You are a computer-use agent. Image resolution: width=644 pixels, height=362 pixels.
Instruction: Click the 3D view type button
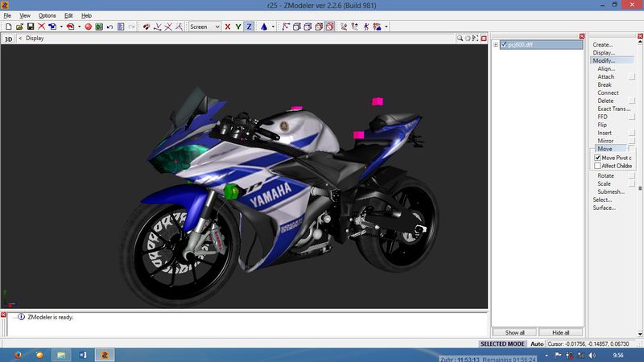[8, 39]
